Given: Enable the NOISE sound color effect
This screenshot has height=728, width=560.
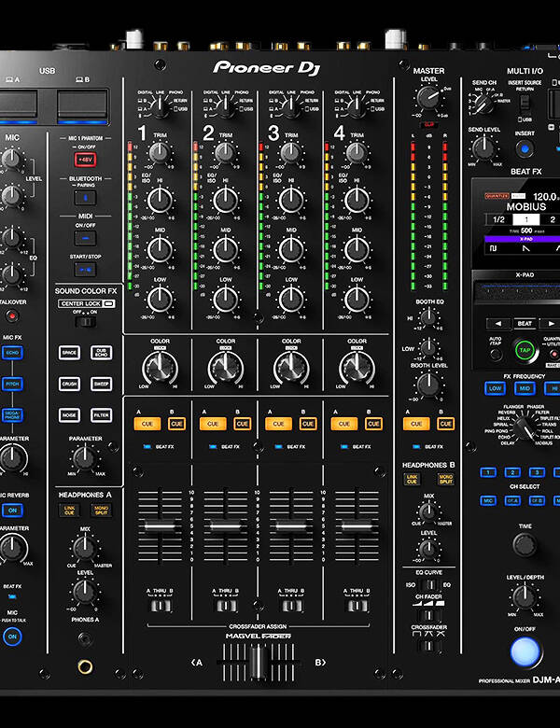Looking at the screenshot, I should pos(69,415).
